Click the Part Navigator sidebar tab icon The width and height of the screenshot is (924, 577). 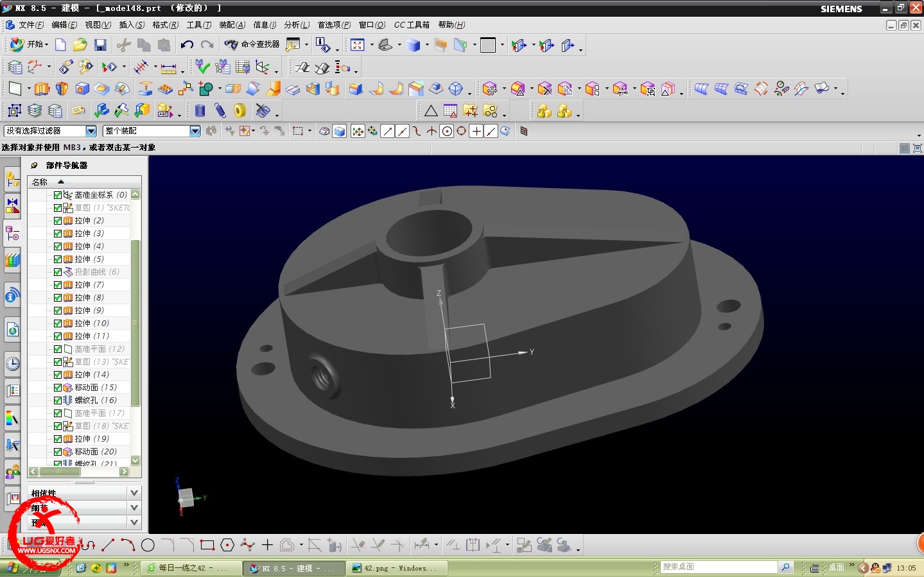pyautogui.click(x=12, y=233)
